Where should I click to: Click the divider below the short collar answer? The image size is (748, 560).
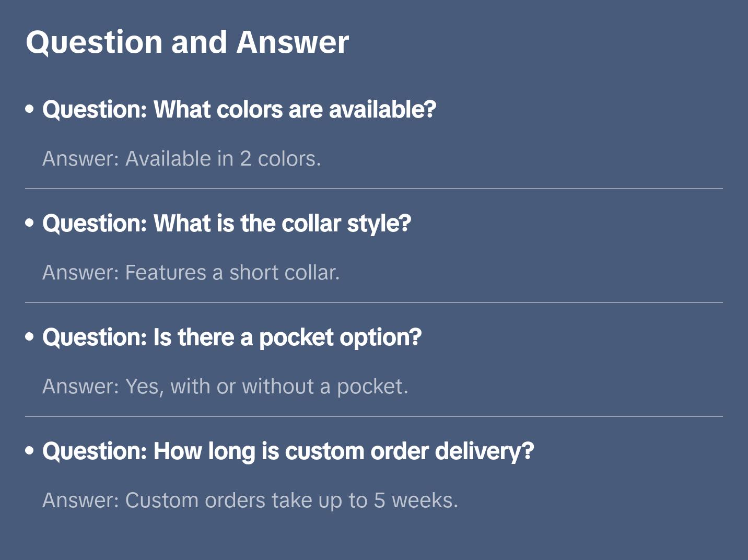click(x=373, y=302)
